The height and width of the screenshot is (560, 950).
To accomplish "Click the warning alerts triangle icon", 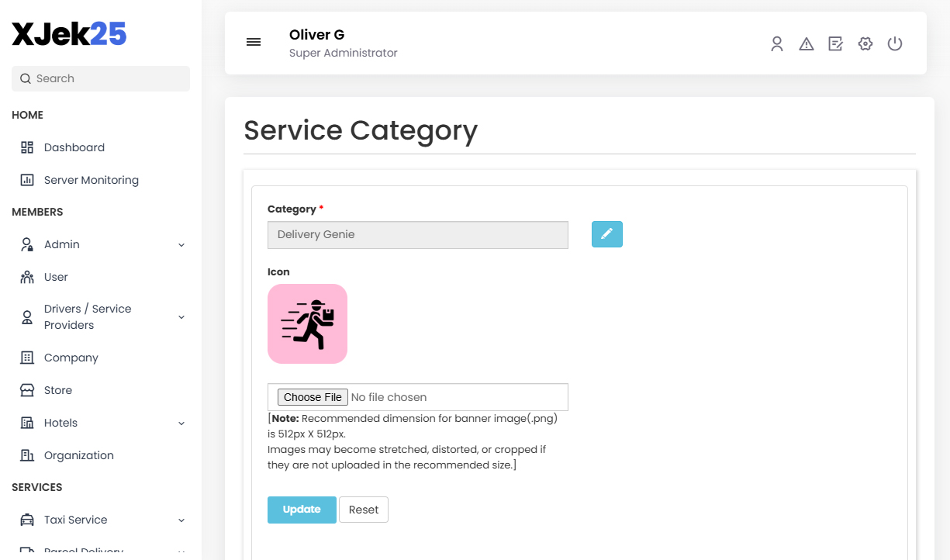I will pos(807,43).
